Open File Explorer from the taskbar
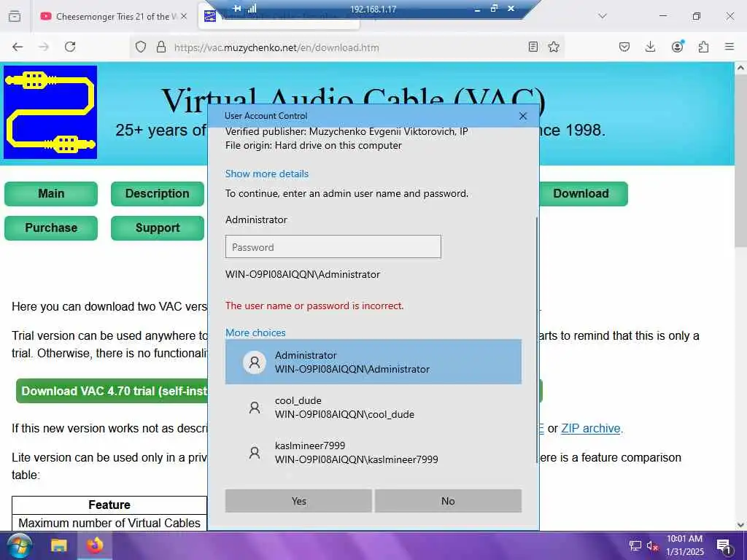This screenshot has height=560, width=747. (59, 545)
